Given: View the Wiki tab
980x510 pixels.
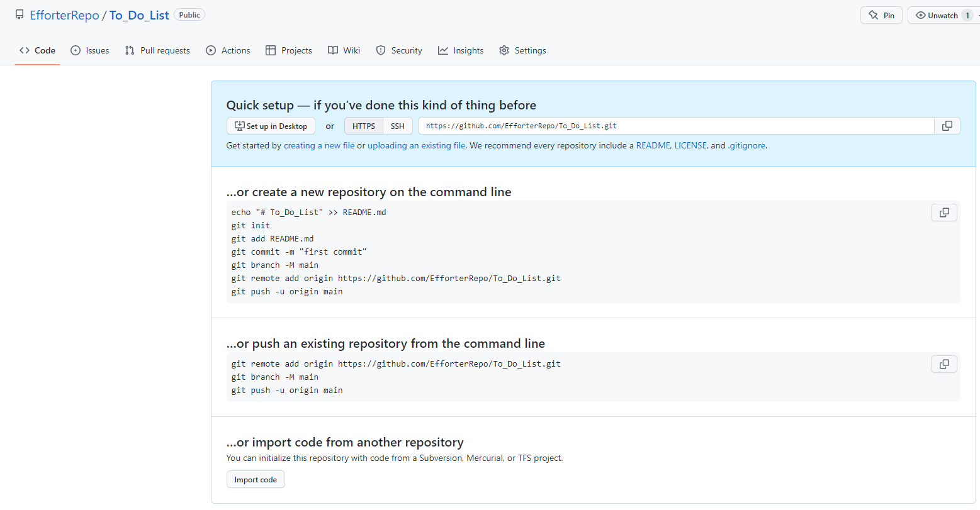Looking at the screenshot, I should (344, 50).
